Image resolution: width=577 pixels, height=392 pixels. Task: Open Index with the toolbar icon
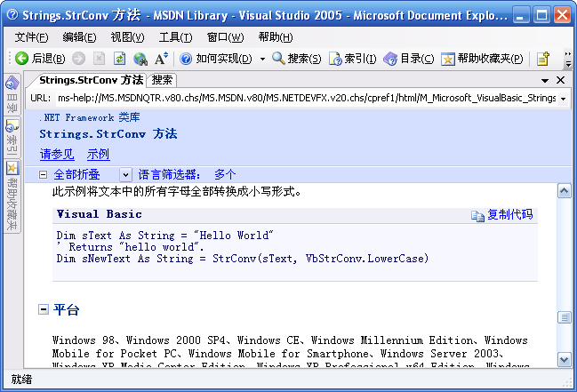click(x=335, y=58)
